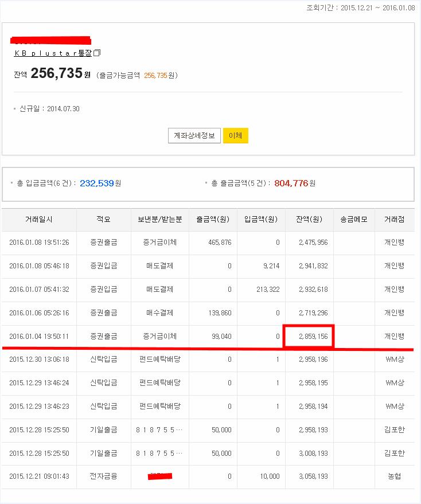The image size is (421, 504).
Task: Select deposit amount 10,000
Action: pyautogui.click(x=270, y=476)
